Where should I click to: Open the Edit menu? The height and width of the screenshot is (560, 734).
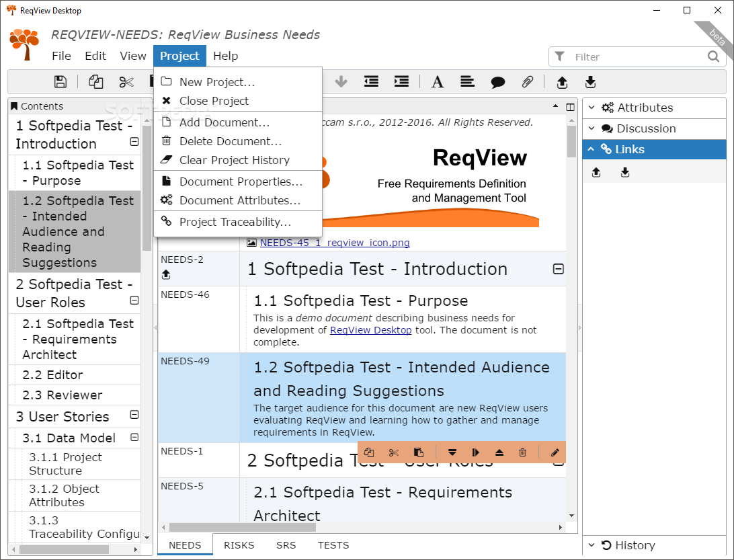click(x=95, y=56)
